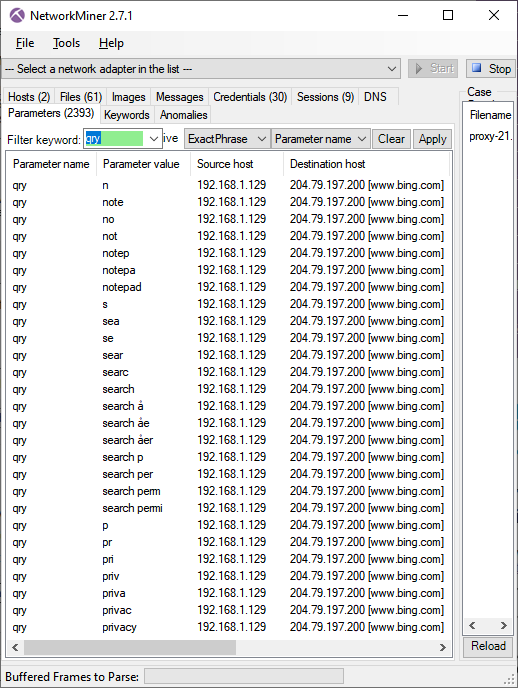Select the row with value searc
The image size is (518, 688).
point(229,372)
